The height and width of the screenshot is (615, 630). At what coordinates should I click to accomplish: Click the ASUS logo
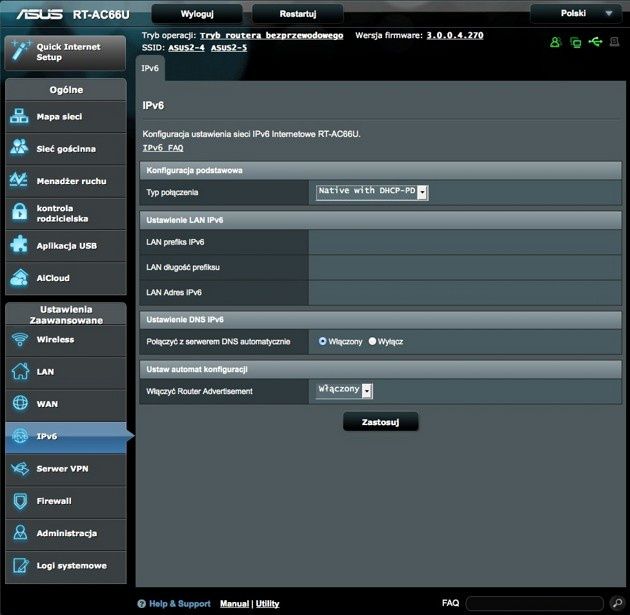pos(39,14)
